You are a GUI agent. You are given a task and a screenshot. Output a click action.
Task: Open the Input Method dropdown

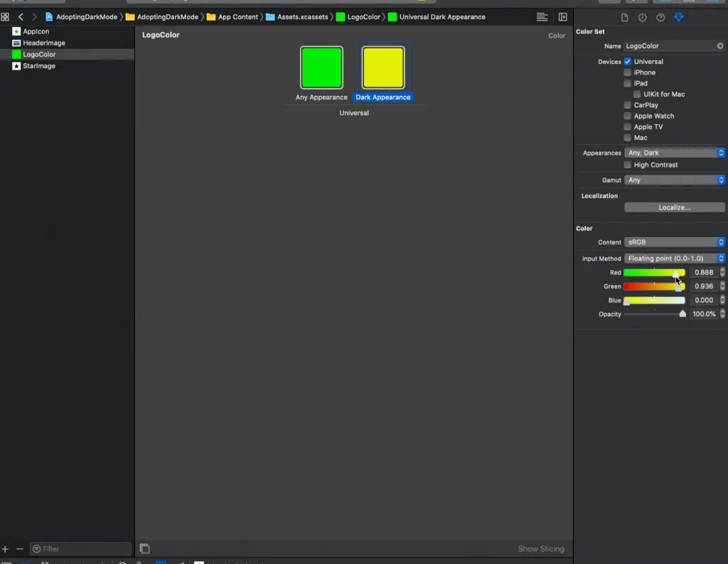click(x=674, y=259)
